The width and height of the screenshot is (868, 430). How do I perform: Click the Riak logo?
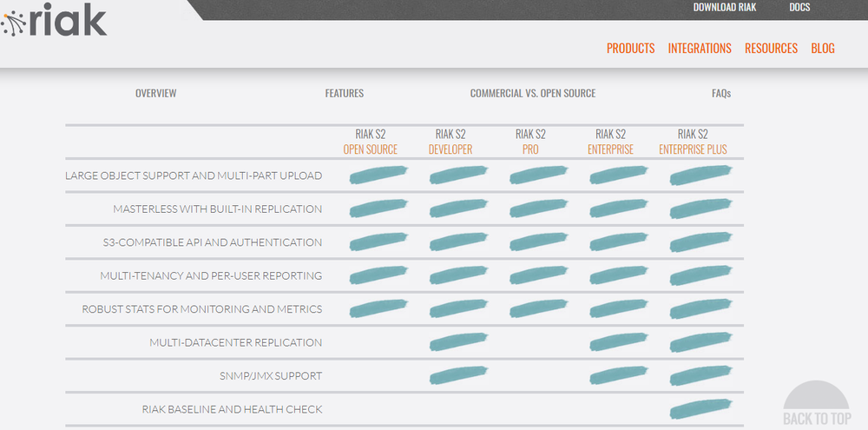[x=54, y=21]
